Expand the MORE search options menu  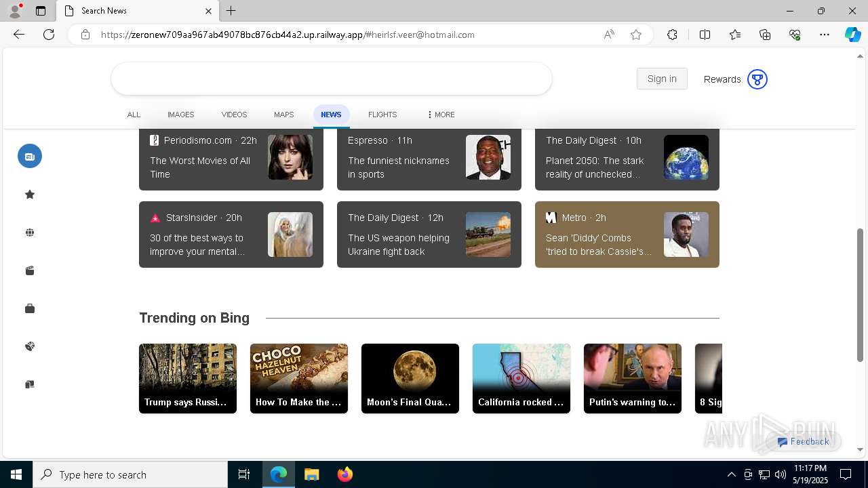coord(441,115)
